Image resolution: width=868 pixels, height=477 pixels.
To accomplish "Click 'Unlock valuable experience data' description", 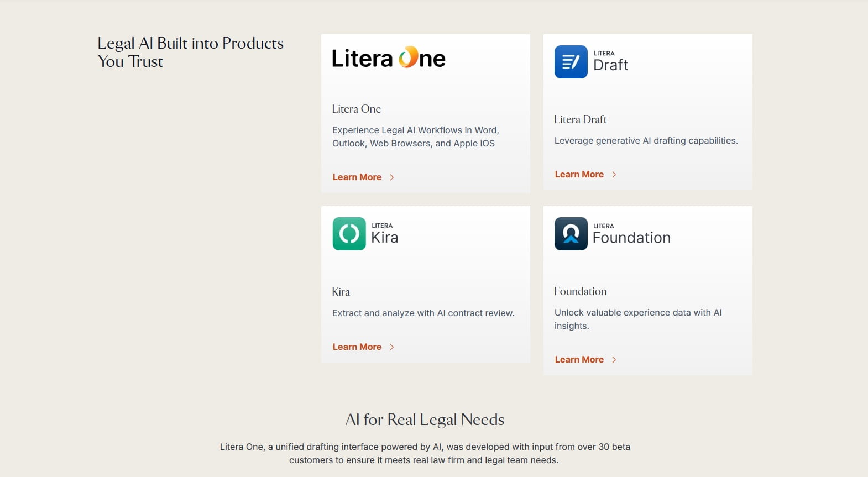I will [x=638, y=319].
